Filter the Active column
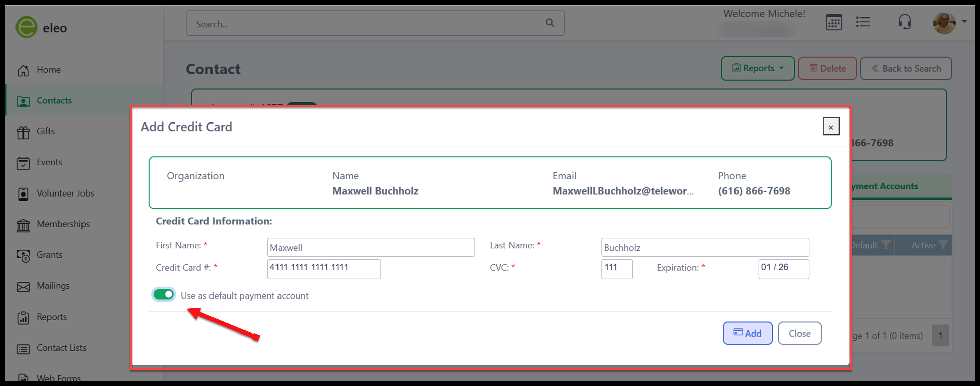Image resolution: width=980 pixels, height=386 pixels. pos(943,245)
